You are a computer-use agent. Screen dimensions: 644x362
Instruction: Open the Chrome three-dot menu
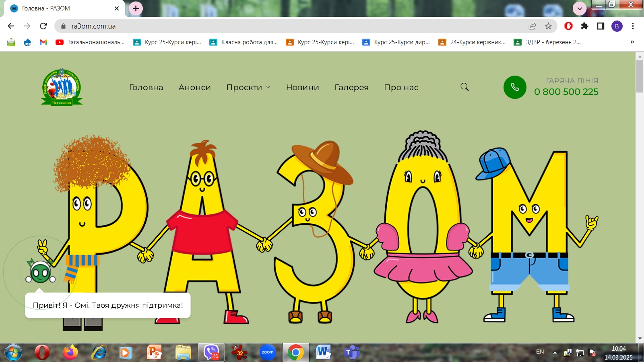pyautogui.click(x=633, y=26)
